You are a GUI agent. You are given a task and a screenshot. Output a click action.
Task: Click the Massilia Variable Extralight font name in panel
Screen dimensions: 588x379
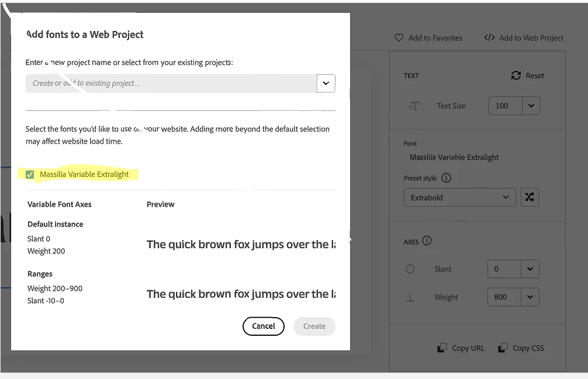coord(454,157)
